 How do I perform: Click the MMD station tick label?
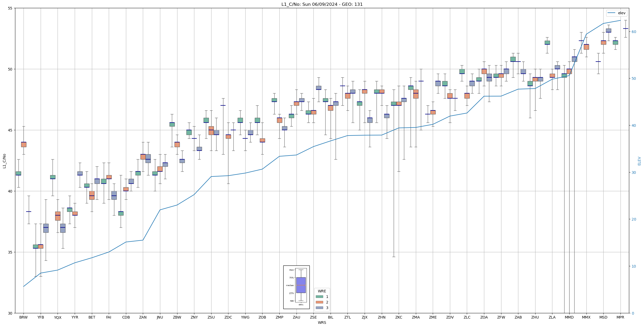coord(569,317)
